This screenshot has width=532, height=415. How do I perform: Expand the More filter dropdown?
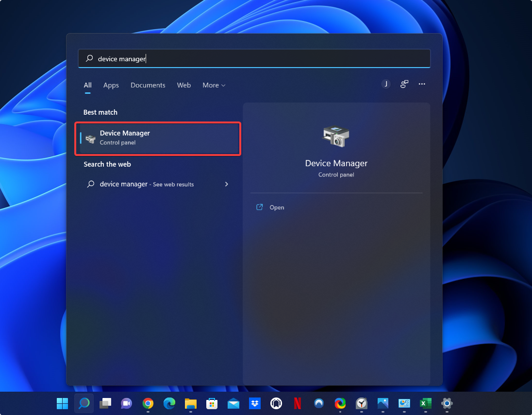[214, 85]
